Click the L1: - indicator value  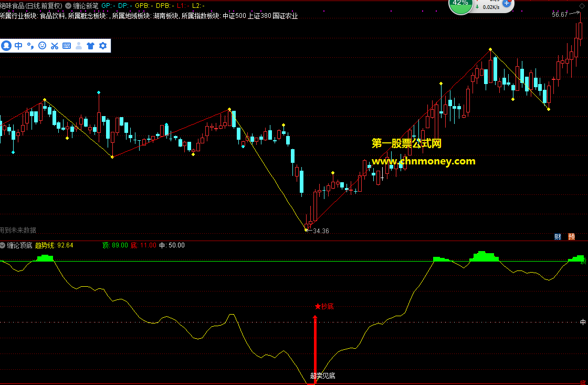click(183, 6)
